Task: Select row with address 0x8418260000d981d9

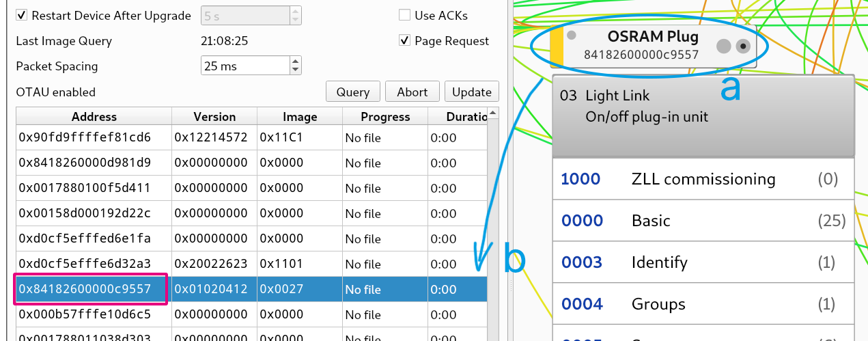Action: (251, 163)
